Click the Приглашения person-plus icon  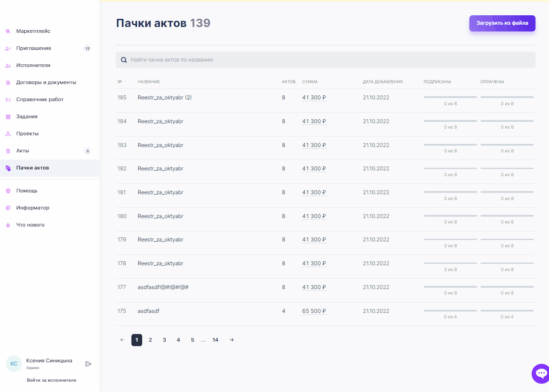8,49
